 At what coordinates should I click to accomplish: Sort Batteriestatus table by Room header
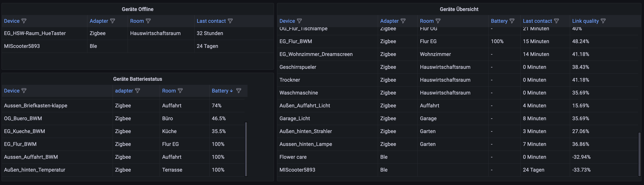coord(169,91)
